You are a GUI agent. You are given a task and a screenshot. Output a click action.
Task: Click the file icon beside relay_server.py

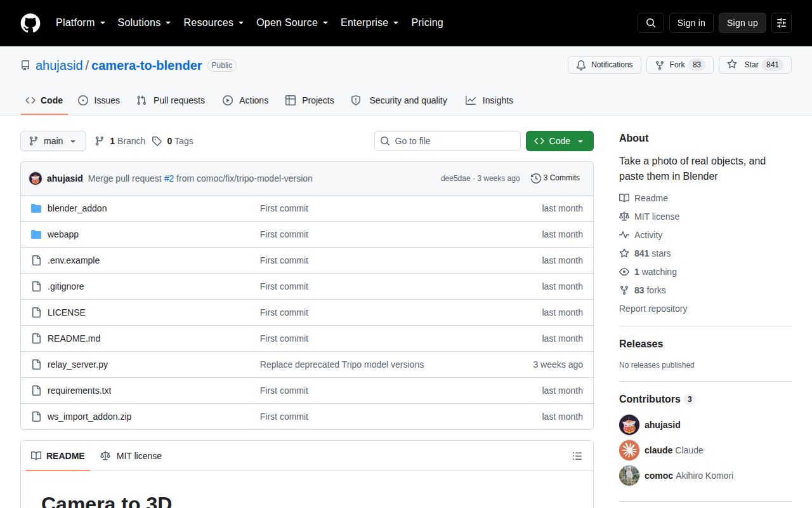(36, 364)
